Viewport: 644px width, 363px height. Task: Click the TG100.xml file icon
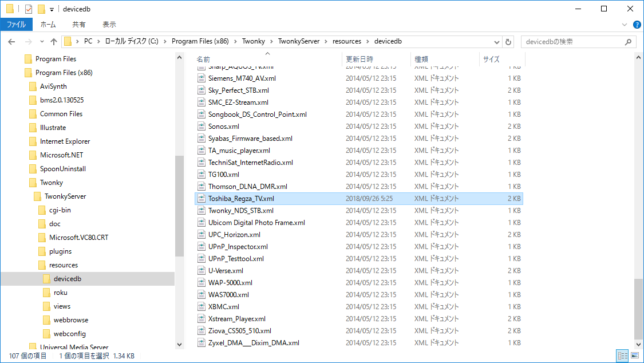coord(202,175)
